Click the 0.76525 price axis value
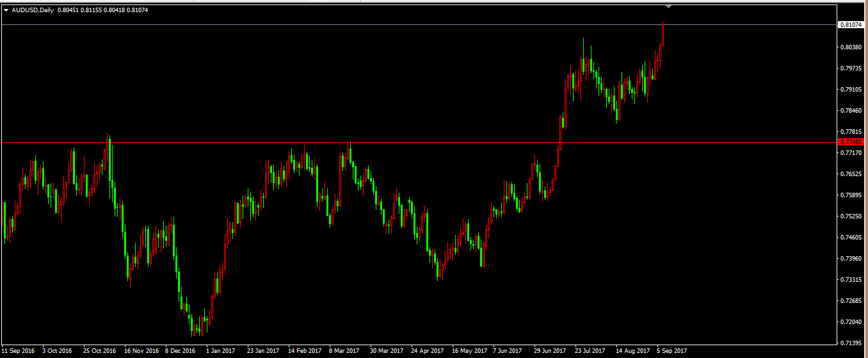Viewport: 868px width, 358px height. click(850, 174)
